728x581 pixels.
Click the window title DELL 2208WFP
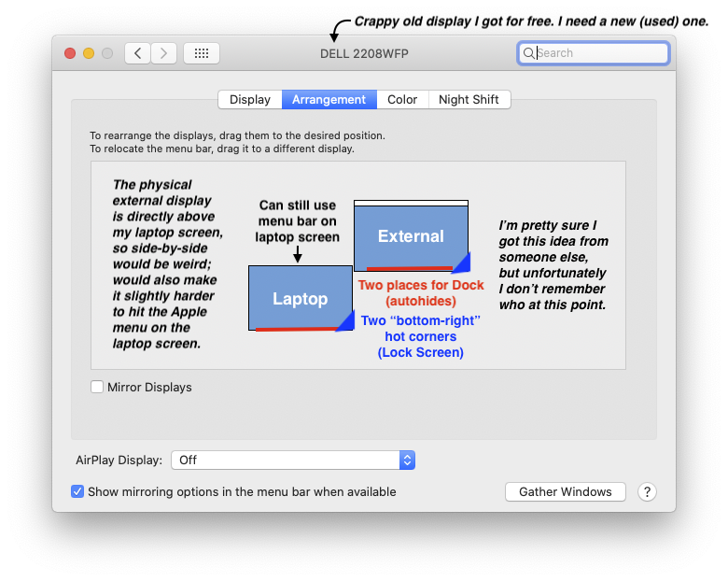[x=364, y=53]
